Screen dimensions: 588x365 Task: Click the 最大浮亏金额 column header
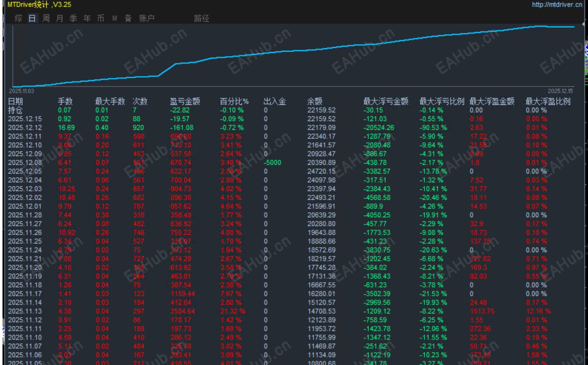[386, 101]
